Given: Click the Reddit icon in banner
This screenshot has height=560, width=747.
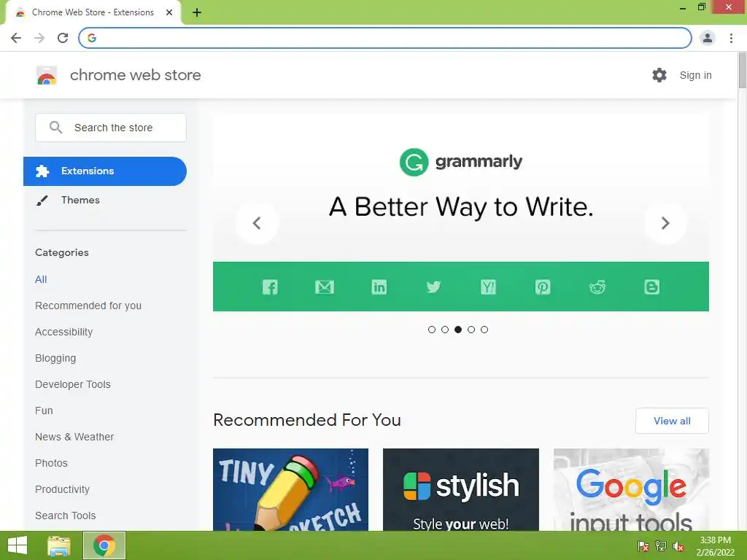Looking at the screenshot, I should [597, 287].
